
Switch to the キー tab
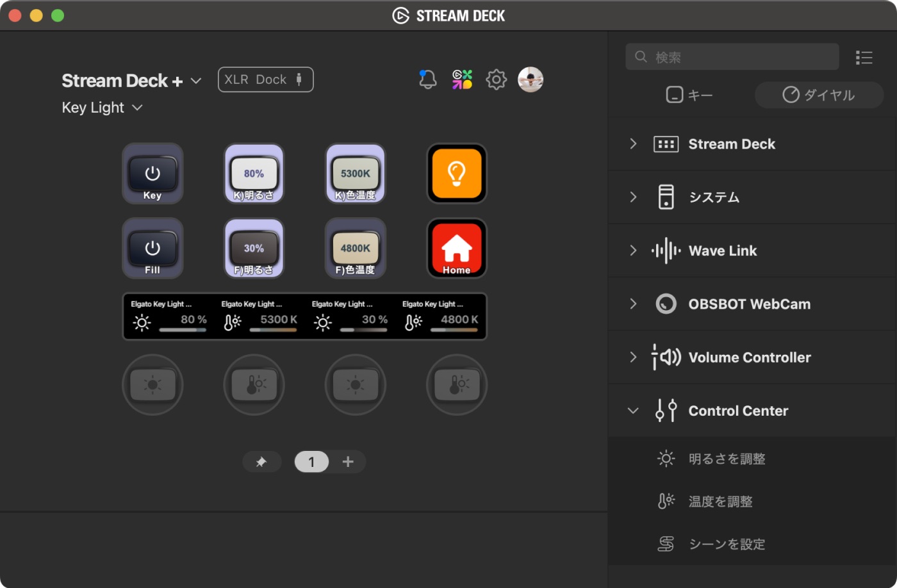689,95
